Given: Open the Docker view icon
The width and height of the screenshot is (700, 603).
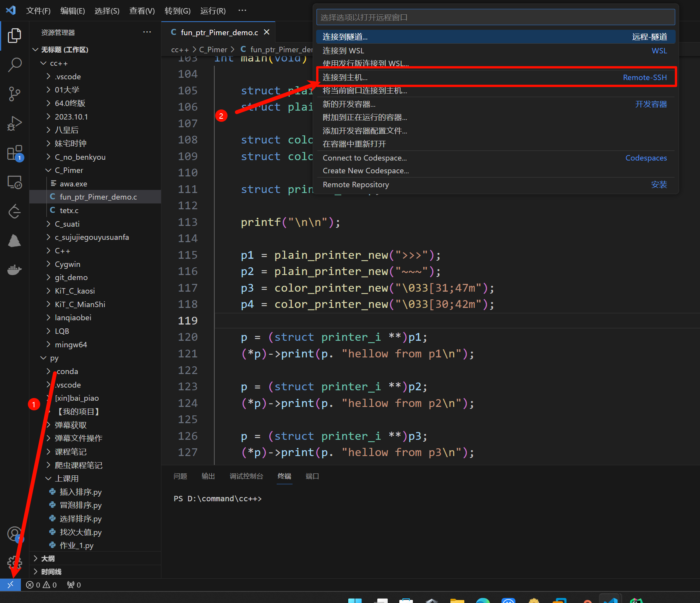Looking at the screenshot, I should pyautogui.click(x=14, y=270).
